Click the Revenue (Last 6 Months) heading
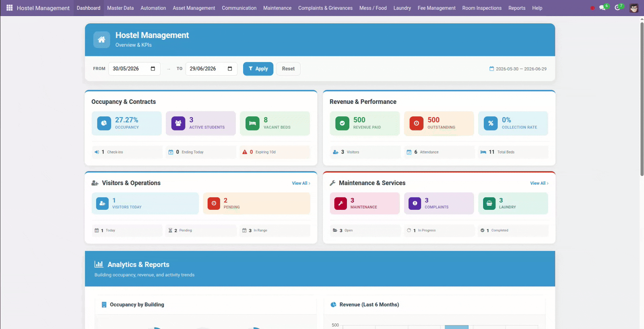 (369, 305)
